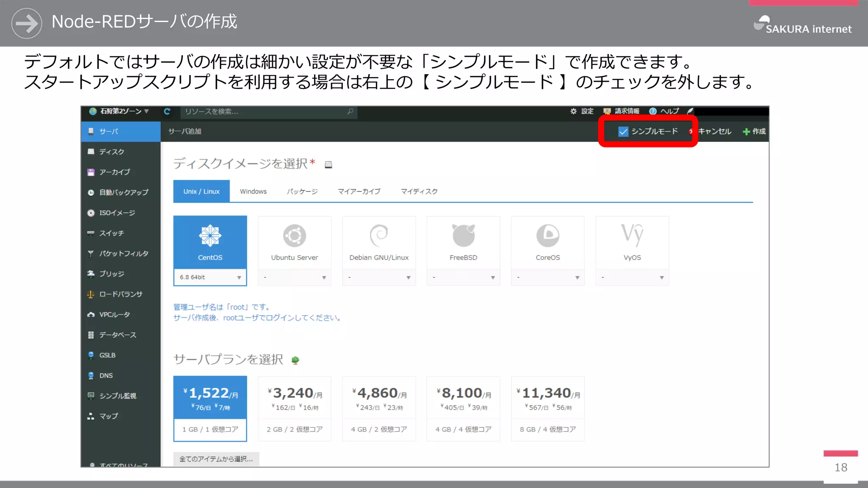Open the VyOS version dropdown

(632, 277)
